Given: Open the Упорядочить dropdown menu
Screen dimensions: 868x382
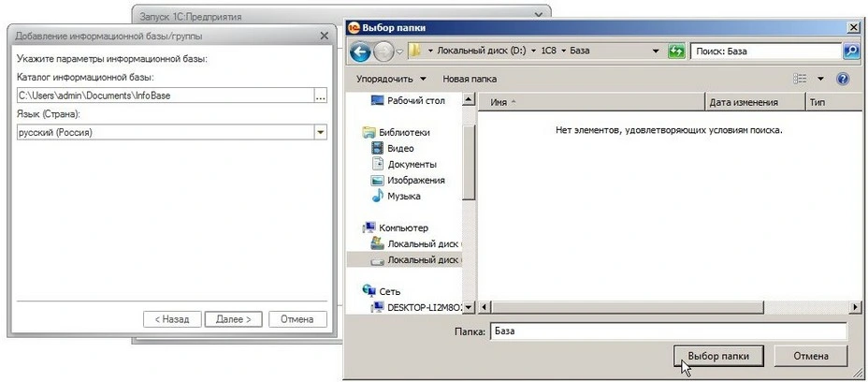Looking at the screenshot, I should (x=391, y=79).
